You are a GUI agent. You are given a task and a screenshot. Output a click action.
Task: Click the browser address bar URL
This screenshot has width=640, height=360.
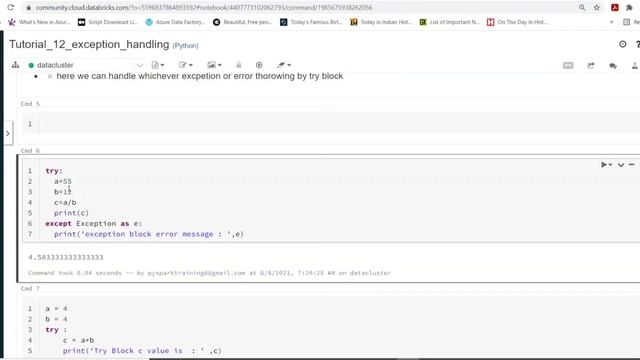point(204,8)
